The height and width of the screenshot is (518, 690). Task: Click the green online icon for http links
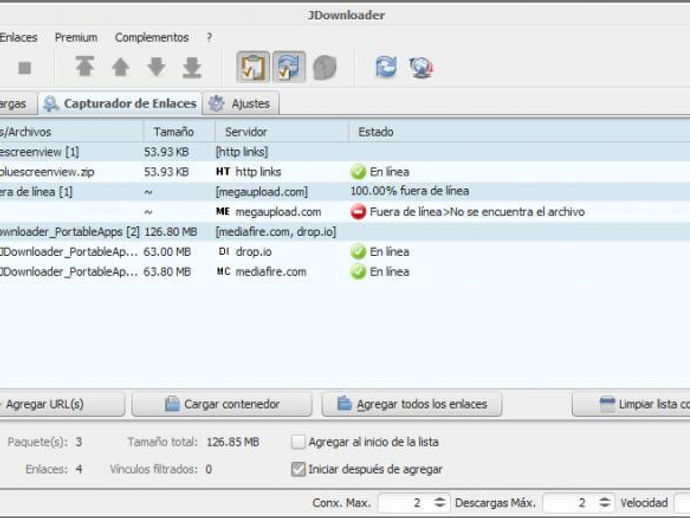358,172
